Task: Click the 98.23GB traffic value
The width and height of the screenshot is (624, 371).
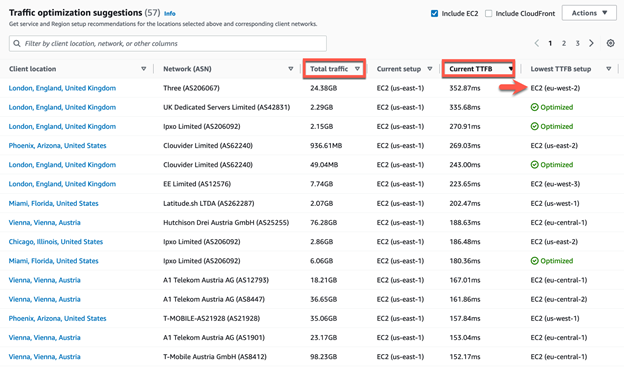Action: [324, 357]
